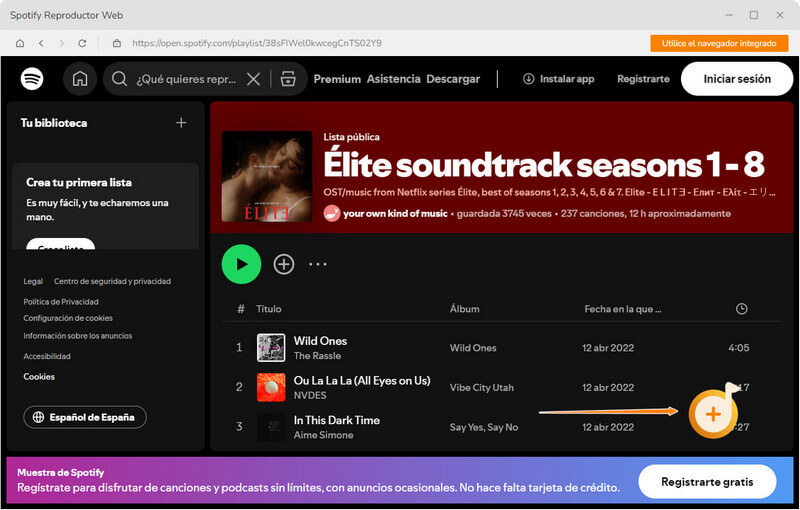Click Say Yes, Say No album link
This screenshot has width=800, height=510.
click(483, 427)
